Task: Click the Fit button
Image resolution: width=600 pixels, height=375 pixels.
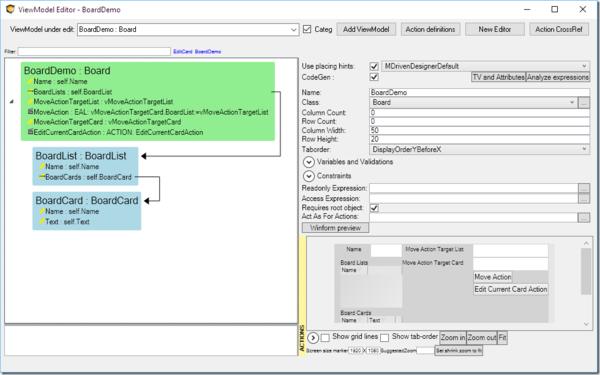Action: (x=502, y=338)
